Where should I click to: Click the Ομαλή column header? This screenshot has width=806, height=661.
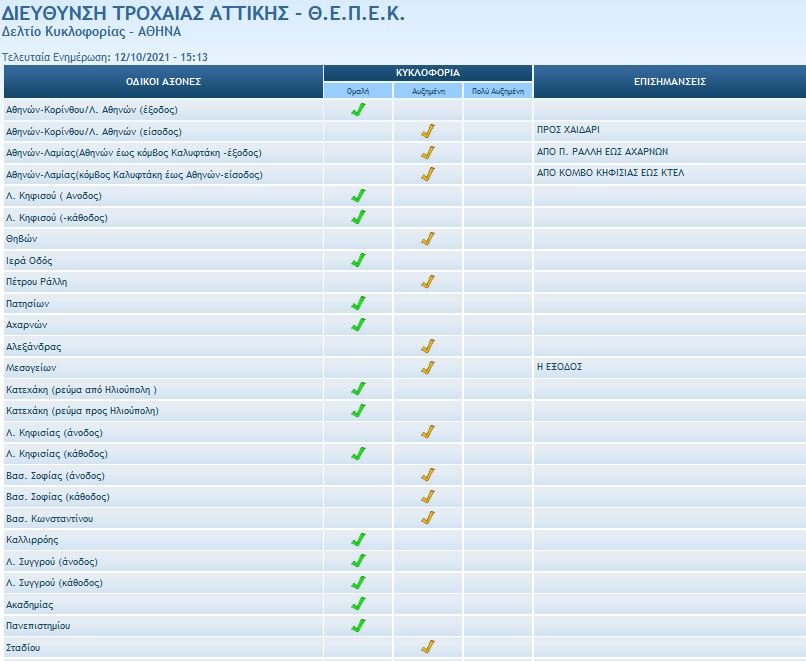pos(358,90)
